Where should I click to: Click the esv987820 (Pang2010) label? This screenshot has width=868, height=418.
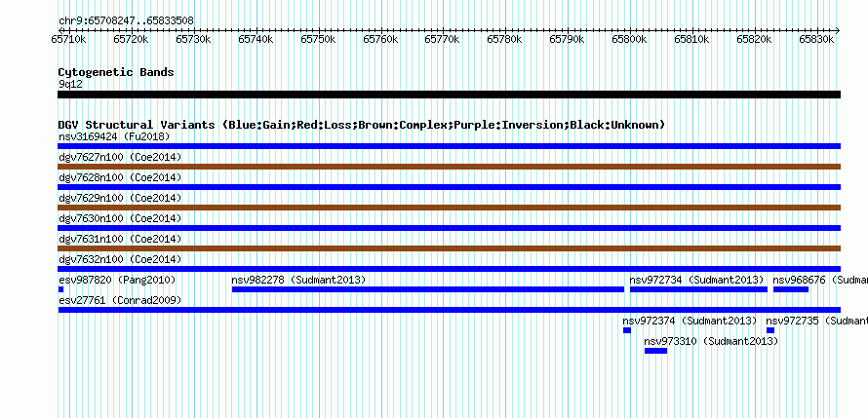click(x=117, y=280)
